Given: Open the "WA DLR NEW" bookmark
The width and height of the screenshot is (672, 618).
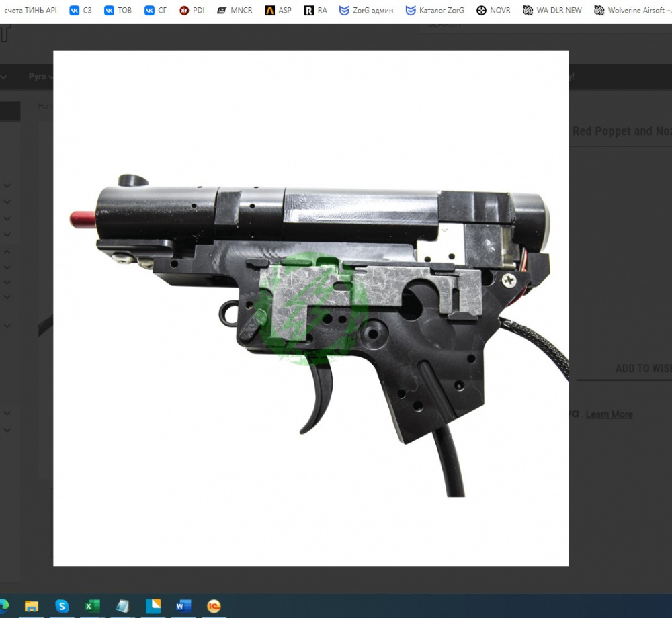Looking at the screenshot, I should [x=552, y=10].
